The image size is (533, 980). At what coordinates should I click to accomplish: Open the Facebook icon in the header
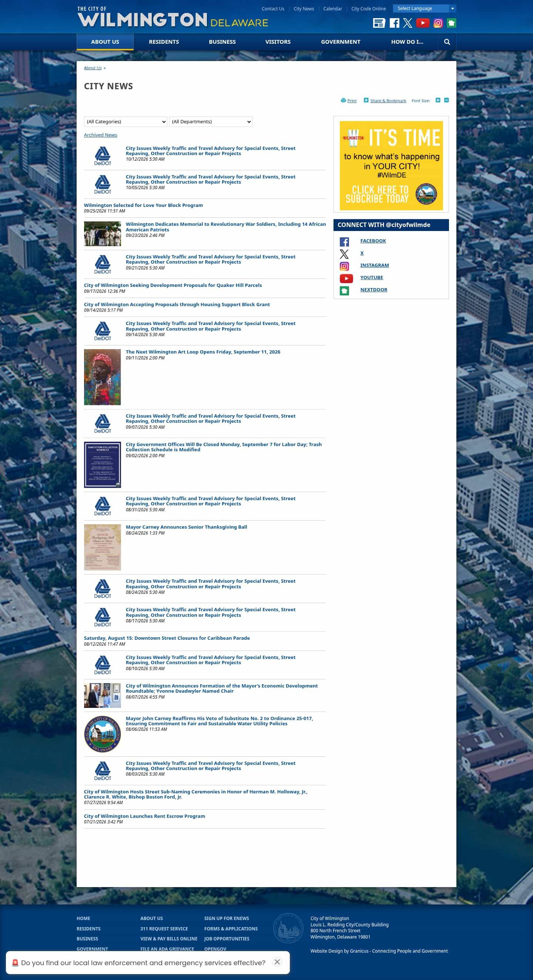(x=395, y=23)
